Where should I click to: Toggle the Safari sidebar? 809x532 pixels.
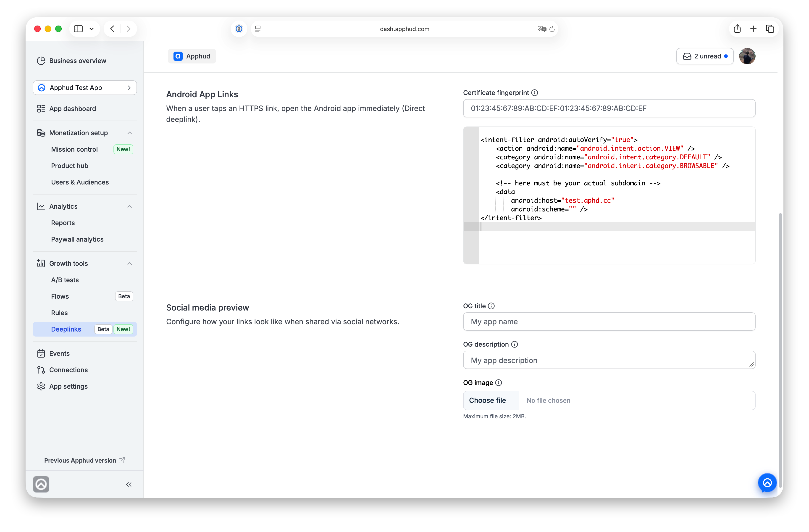pos(79,29)
